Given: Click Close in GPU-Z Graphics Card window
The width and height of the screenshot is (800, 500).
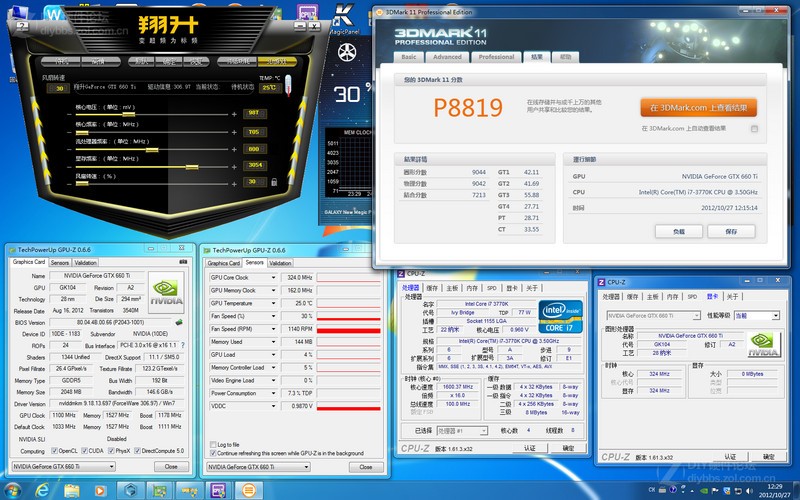Looking at the screenshot, I should pos(171,466).
